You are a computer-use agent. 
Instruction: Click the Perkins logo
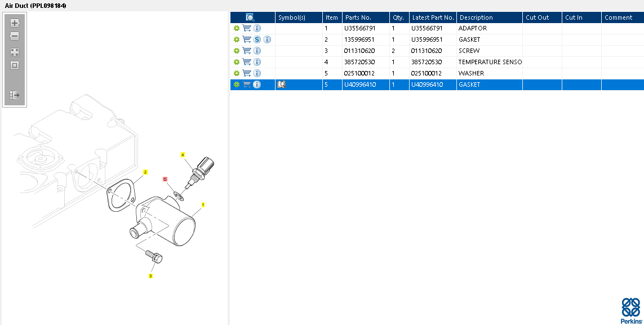[631, 311]
